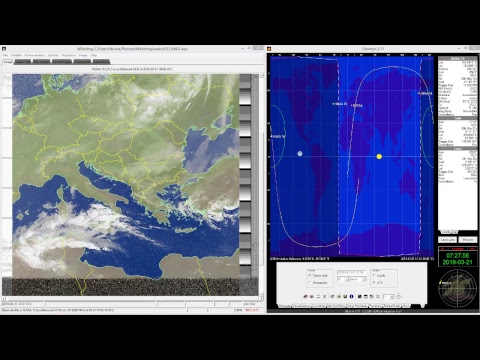Screen dimensions: 480x360
Task: Open the Help menu in WXtoImg
Action: (x=94, y=55)
